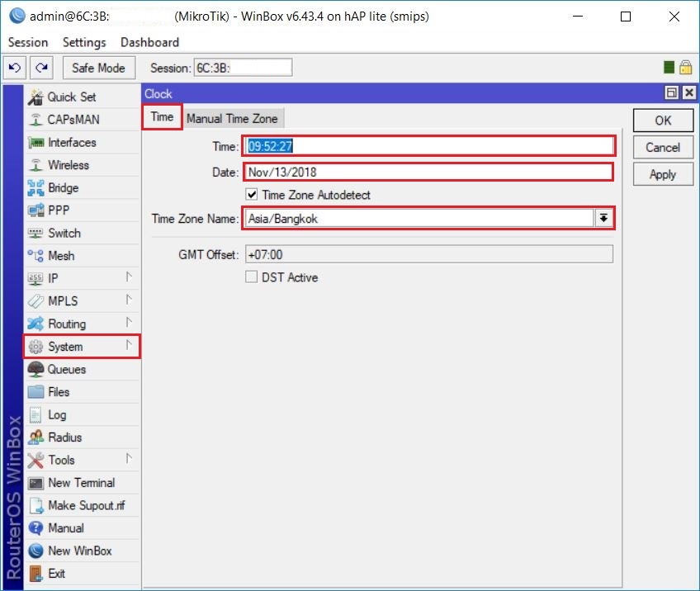Click the green status indicator square
The image size is (700, 591).
(669, 68)
